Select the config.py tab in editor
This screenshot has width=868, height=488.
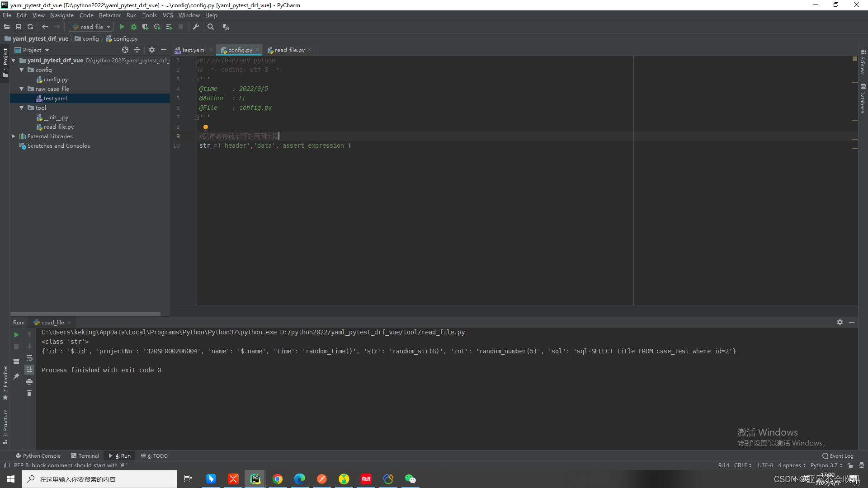click(x=240, y=50)
